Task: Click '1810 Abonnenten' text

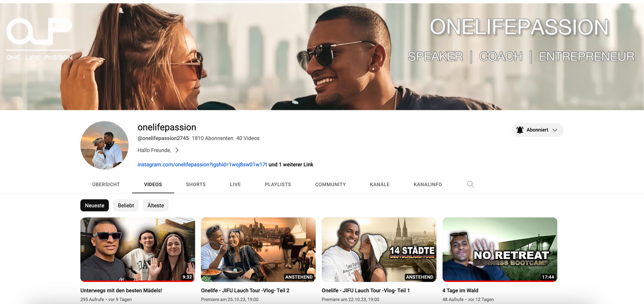Action: pyautogui.click(x=213, y=138)
